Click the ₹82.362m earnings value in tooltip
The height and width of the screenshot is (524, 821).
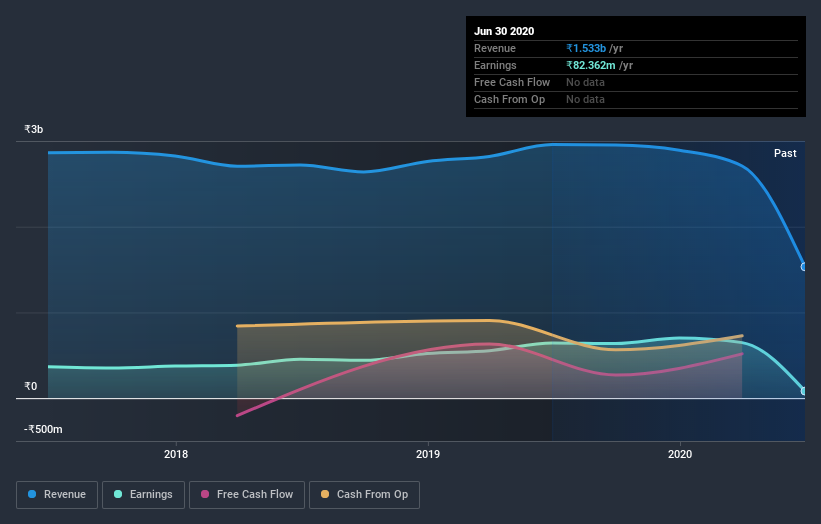point(591,65)
